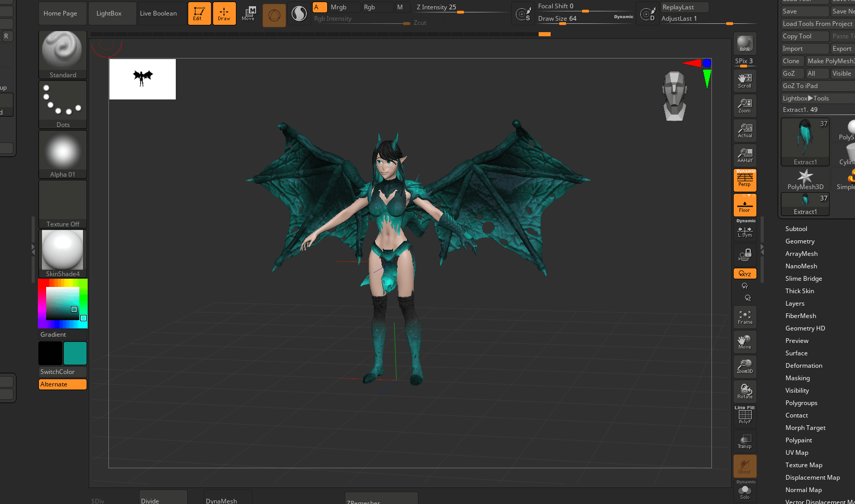This screenshot has width=855, height=504.
Task: Set view to AAHalf size
Action: click(x=745, y=155)
